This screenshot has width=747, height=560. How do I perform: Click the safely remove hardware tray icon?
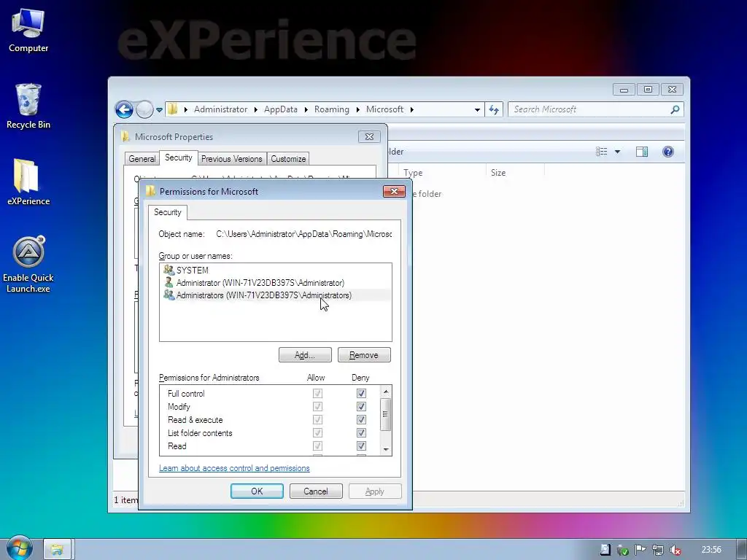coord(622,550)
